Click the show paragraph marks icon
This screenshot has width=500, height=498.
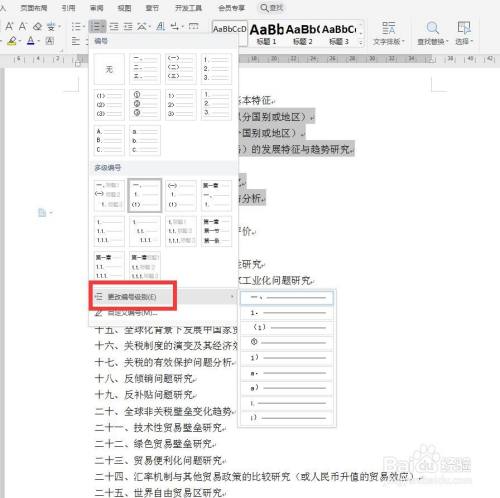click(x=175, y=26)
